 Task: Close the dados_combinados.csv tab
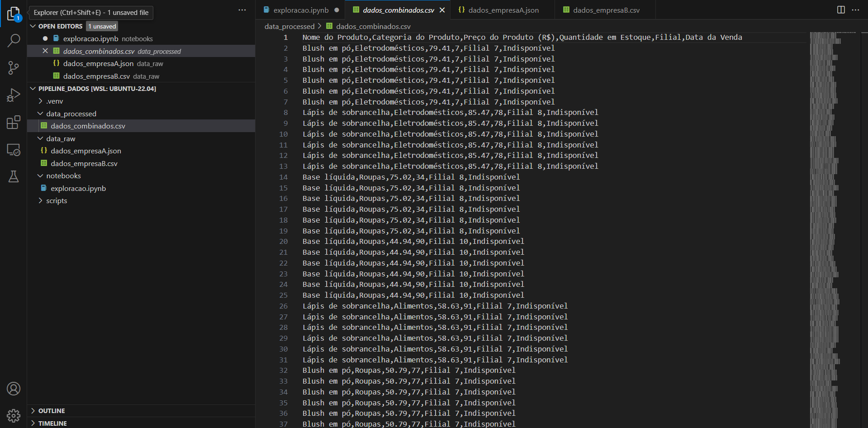(x=442, y=10)
